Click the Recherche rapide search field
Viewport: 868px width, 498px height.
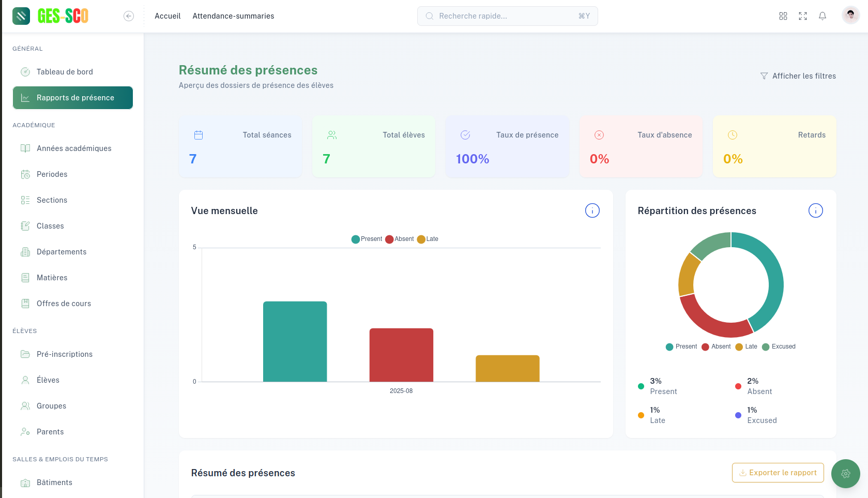tap(507, 16)
